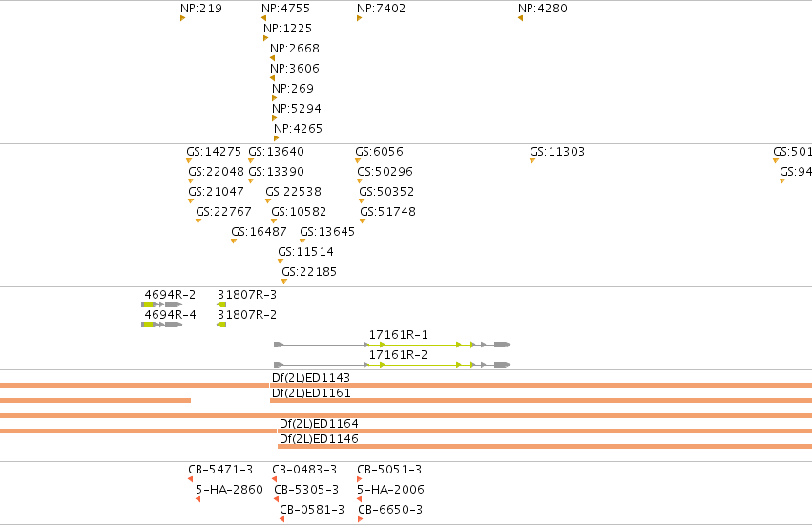The image size is (812, 525).
Task: Click the NP:4265 label
Action: pos(298,129)
